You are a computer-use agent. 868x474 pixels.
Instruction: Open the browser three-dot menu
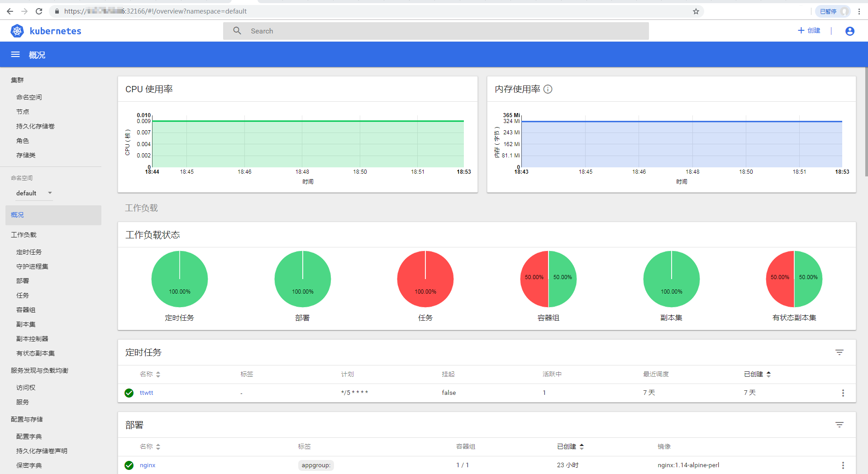859,11
